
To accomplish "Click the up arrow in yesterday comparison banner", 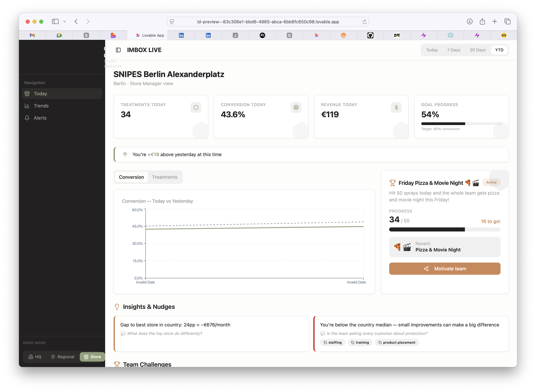I will [x=125, y=154].
